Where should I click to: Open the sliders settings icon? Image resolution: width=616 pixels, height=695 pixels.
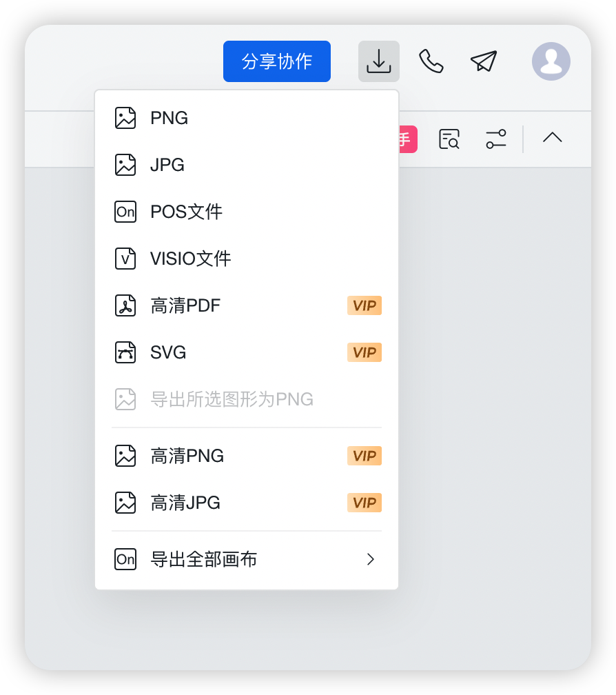click(496, 139)
